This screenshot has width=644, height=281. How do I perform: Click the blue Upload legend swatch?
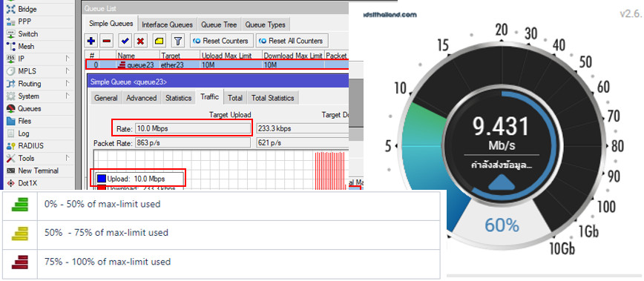(x=101, y=179)
